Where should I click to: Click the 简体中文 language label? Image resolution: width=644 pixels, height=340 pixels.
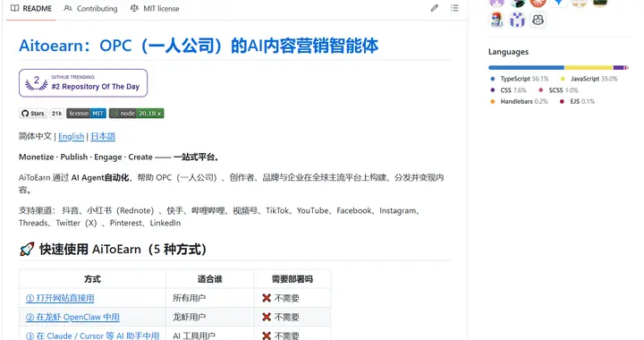tap(35, 136)
